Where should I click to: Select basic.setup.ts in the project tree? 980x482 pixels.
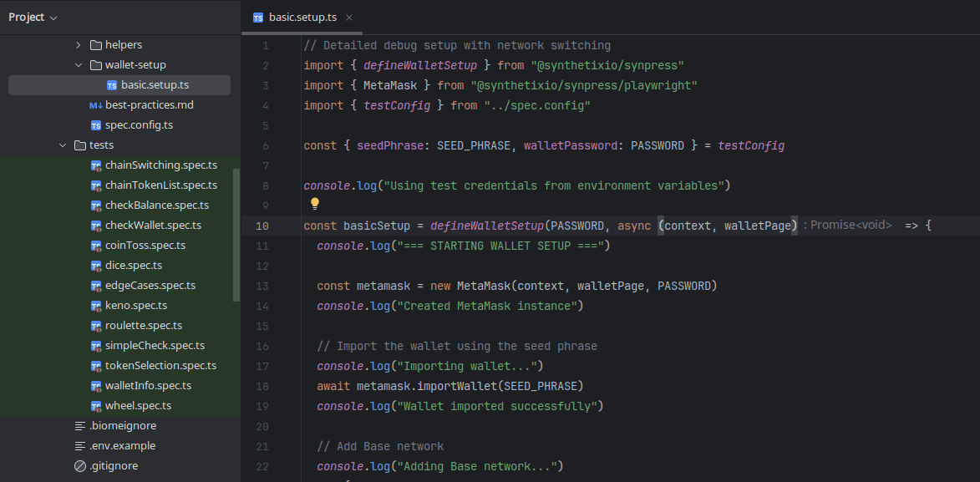(119, 85)
